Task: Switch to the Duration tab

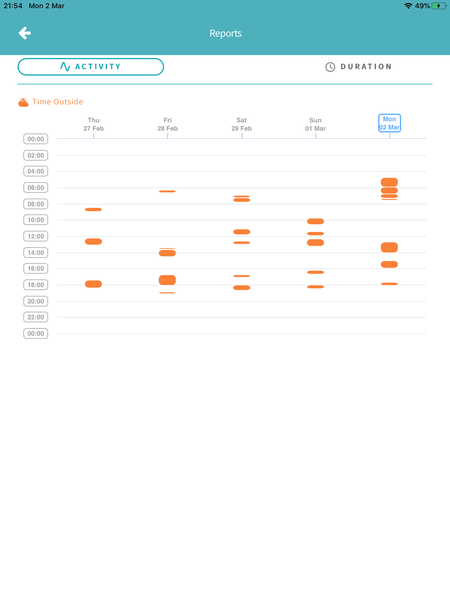Action: pyautogui.click(x=359, y=67)
